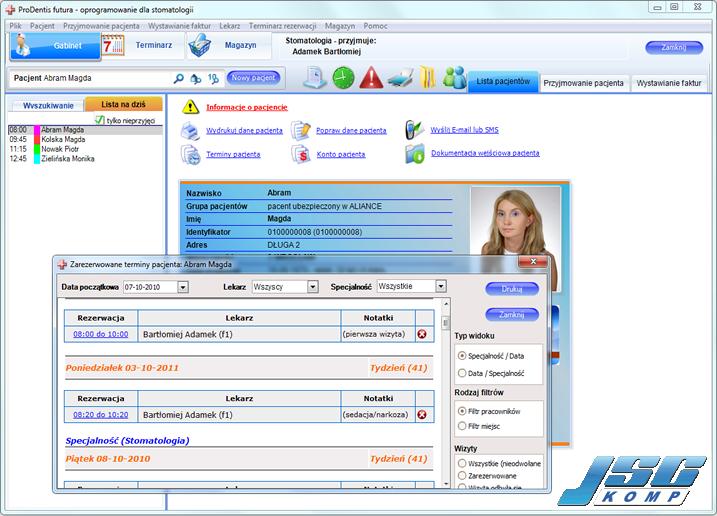Select patient 'Kolska Magda' in today's list
The width and height of the screenshot is (717, 516).
pyautogui.click(x=85, y=140)
